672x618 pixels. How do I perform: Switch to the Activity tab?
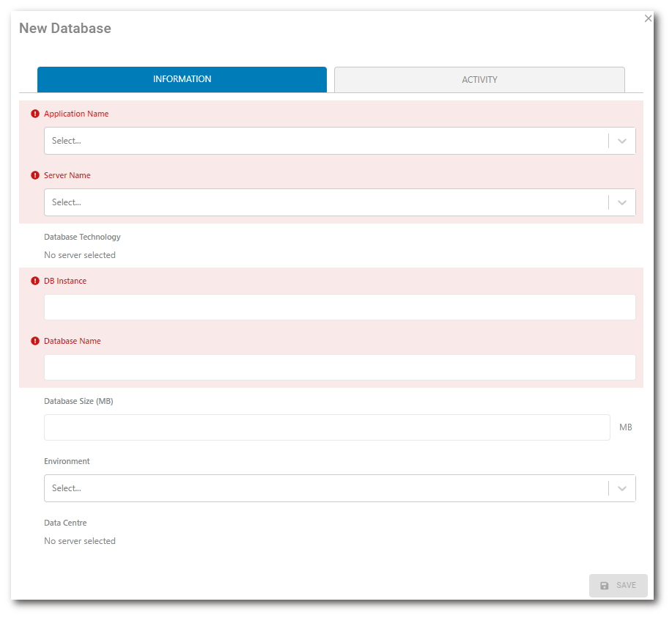click(479, 80)
